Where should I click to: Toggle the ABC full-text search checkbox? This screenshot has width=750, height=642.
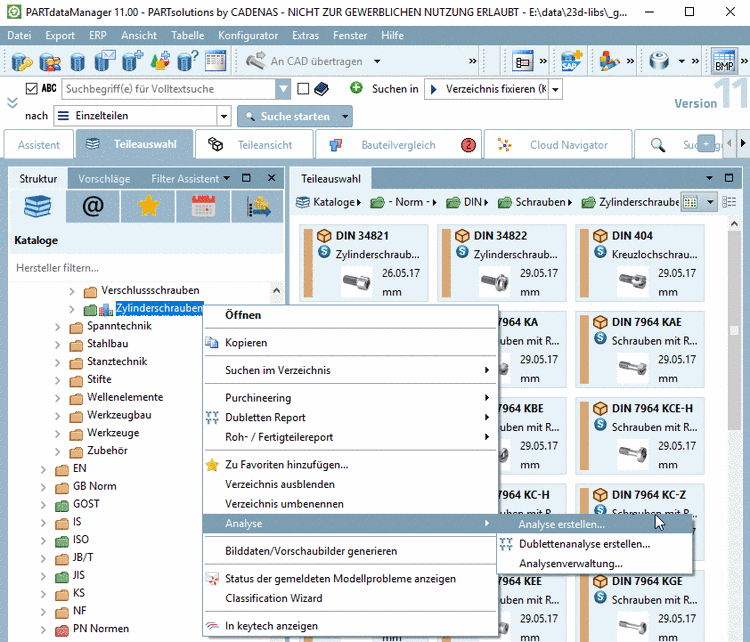[32, 89]
